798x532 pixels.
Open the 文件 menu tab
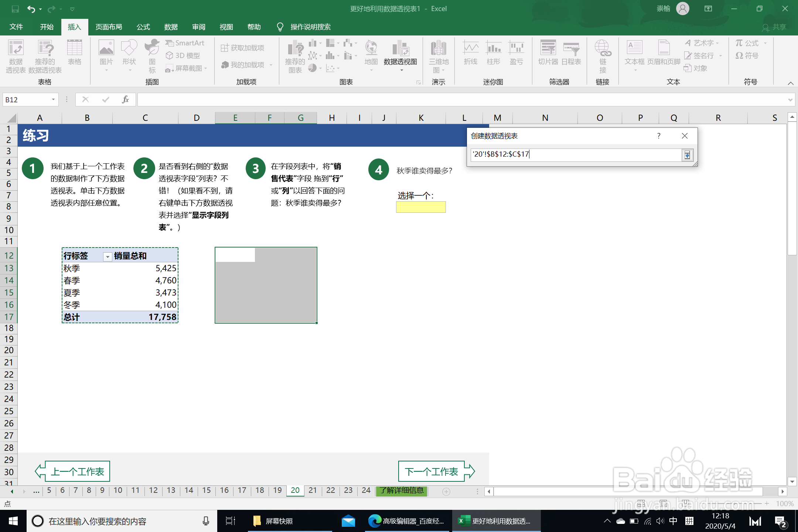pos(16,27)
